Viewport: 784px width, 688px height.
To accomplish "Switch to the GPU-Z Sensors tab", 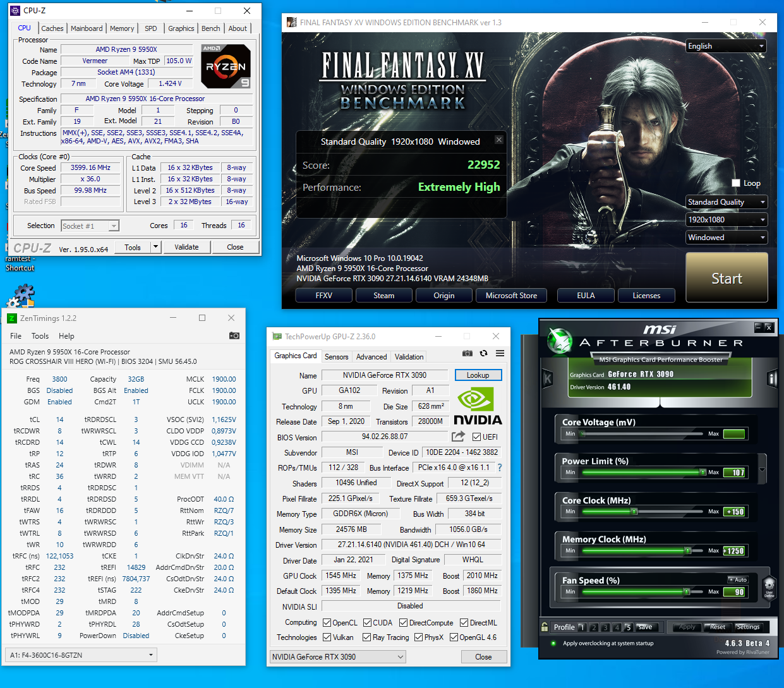I will [x=337, y=357].
